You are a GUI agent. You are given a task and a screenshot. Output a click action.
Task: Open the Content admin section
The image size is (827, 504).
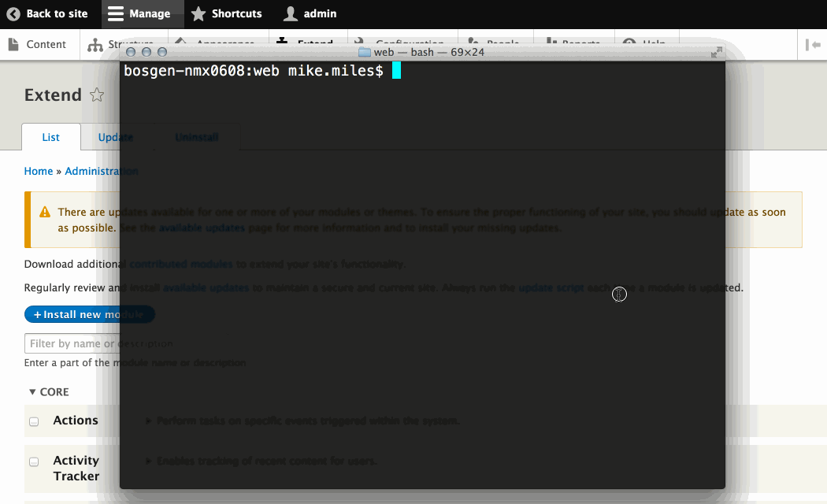[x=38, y=44]
